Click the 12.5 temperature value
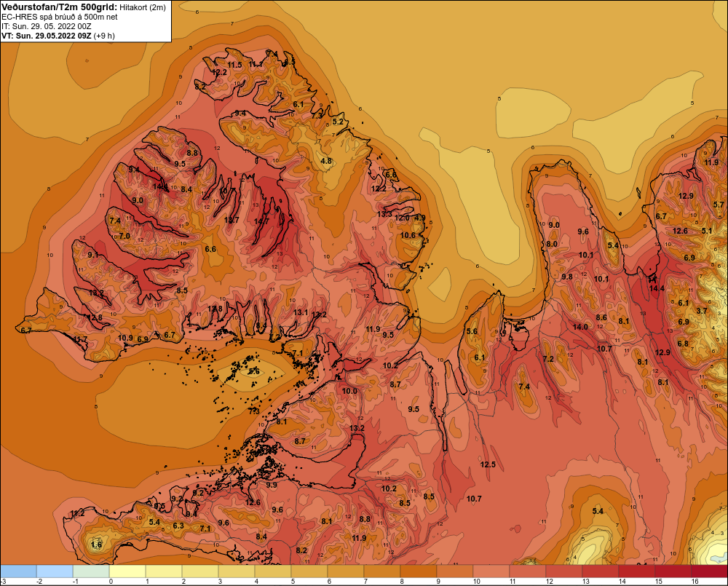Image resolution: width=728 pixels, height=586 pixels. point(488,464)
